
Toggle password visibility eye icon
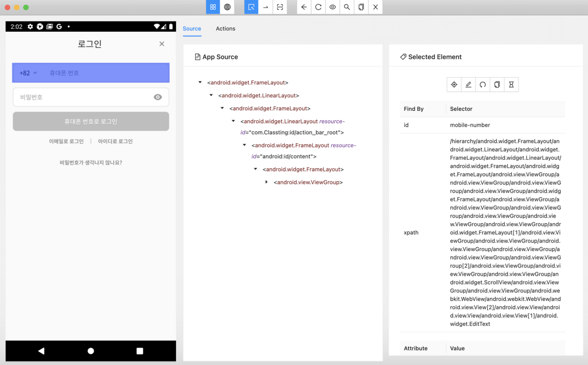pos(158,97)
